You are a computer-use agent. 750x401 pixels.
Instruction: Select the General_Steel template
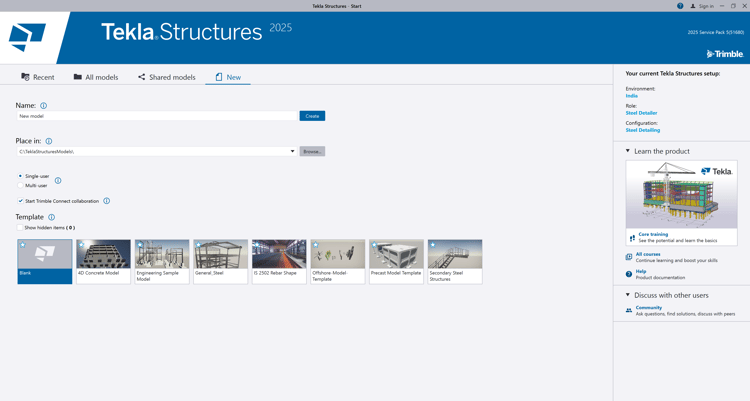(x=221, y=262)
